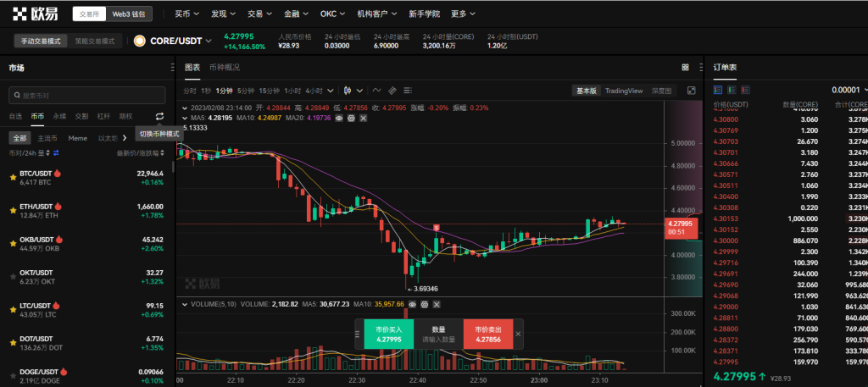This screenshot has width=868, height=387.
Task: Expand chart to fullscreen
Action: pyautogui.click(x=691, y=91)
